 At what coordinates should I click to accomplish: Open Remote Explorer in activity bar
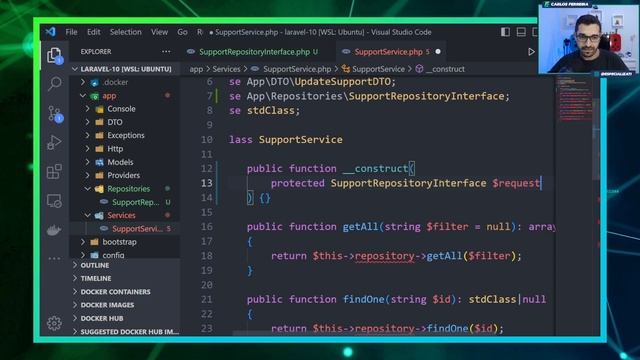(54, 201)
